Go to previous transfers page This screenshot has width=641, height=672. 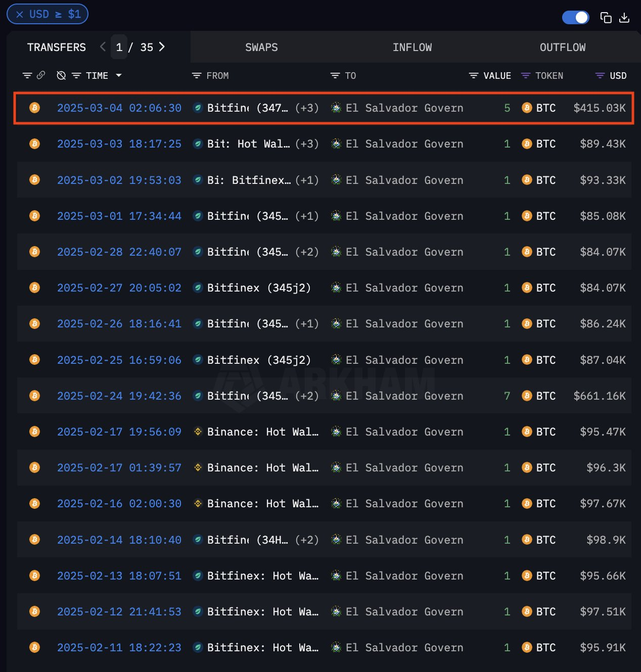point(103,47)
